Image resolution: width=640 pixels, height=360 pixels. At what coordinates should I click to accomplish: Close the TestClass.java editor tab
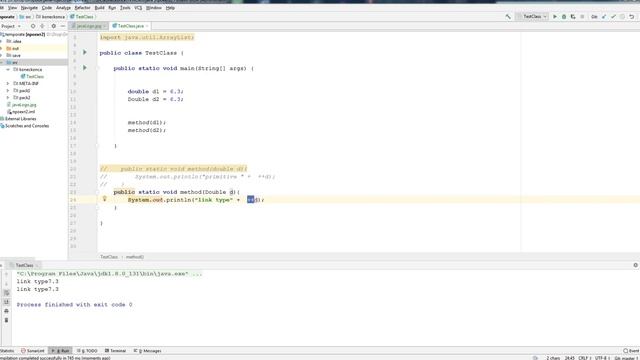click(147, 26)
